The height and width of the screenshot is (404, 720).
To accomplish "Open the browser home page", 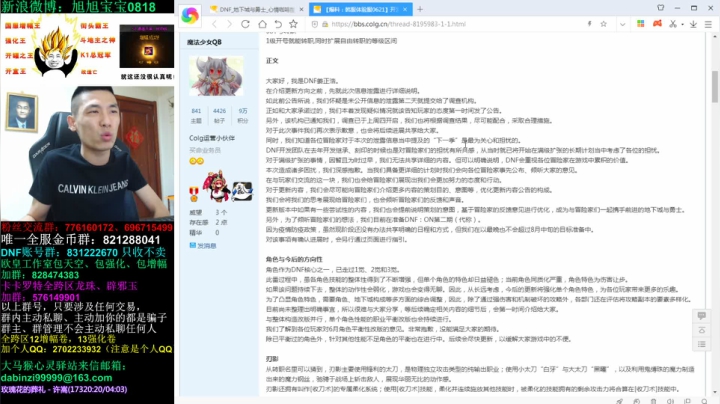I will click(x=262, y=24).
